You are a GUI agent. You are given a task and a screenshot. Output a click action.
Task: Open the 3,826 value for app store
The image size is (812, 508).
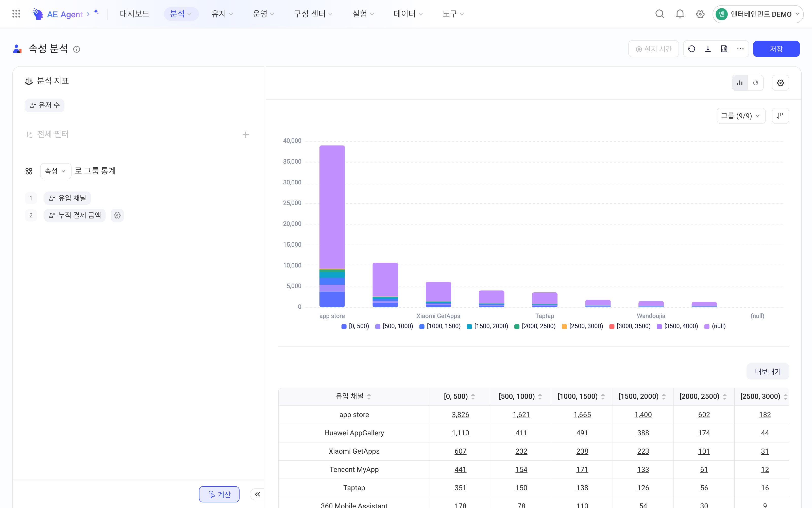pyautogui.click(x=460, y=415)
